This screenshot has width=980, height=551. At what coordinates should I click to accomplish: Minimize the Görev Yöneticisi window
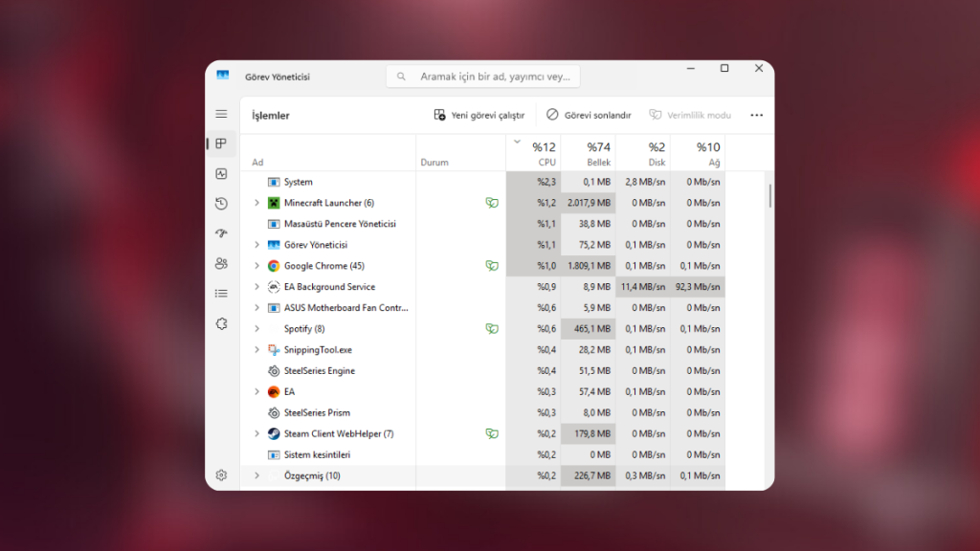(691, 68)
